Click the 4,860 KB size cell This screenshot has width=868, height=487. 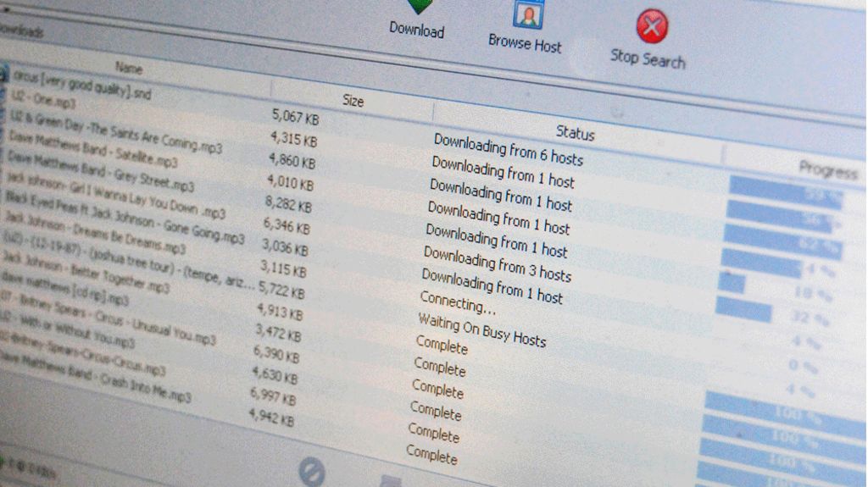(292, 160)
